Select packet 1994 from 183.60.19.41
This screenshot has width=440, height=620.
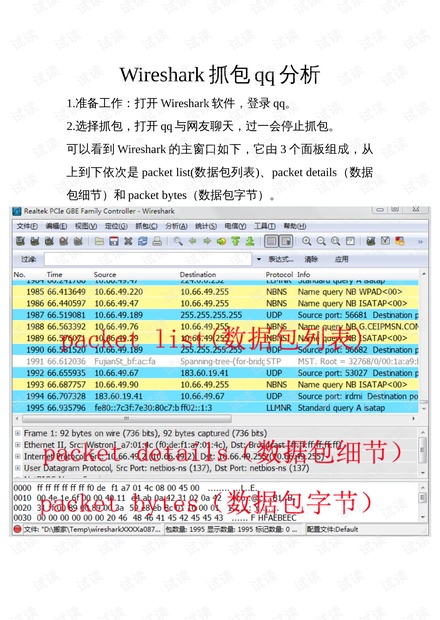(x=215, y=396)
